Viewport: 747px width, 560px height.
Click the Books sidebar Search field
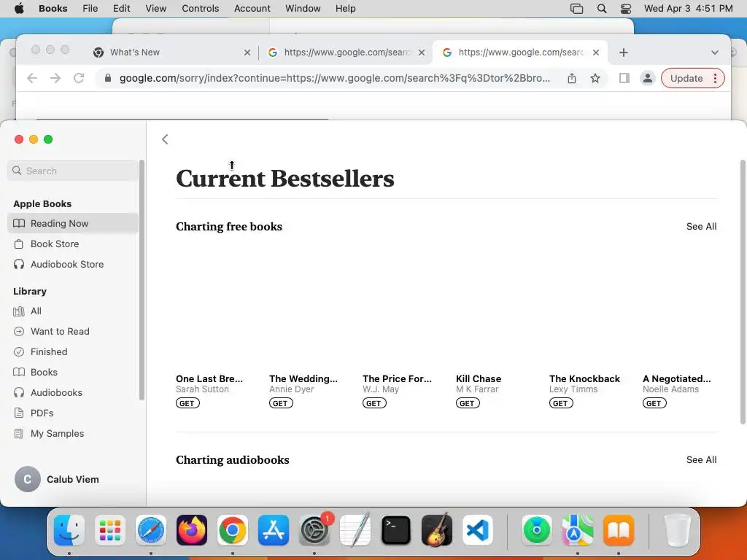73,171
